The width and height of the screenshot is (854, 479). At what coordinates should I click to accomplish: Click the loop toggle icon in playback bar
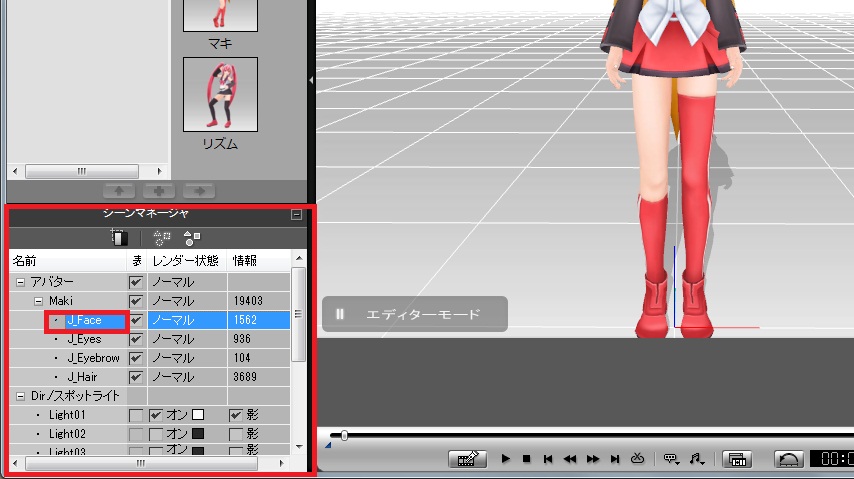[637, 458]
